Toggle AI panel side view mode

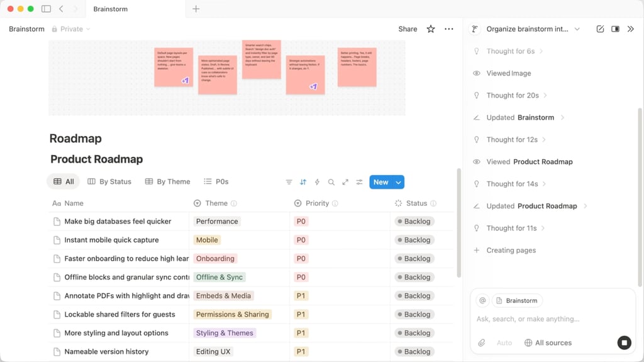[x=615, y=29]
